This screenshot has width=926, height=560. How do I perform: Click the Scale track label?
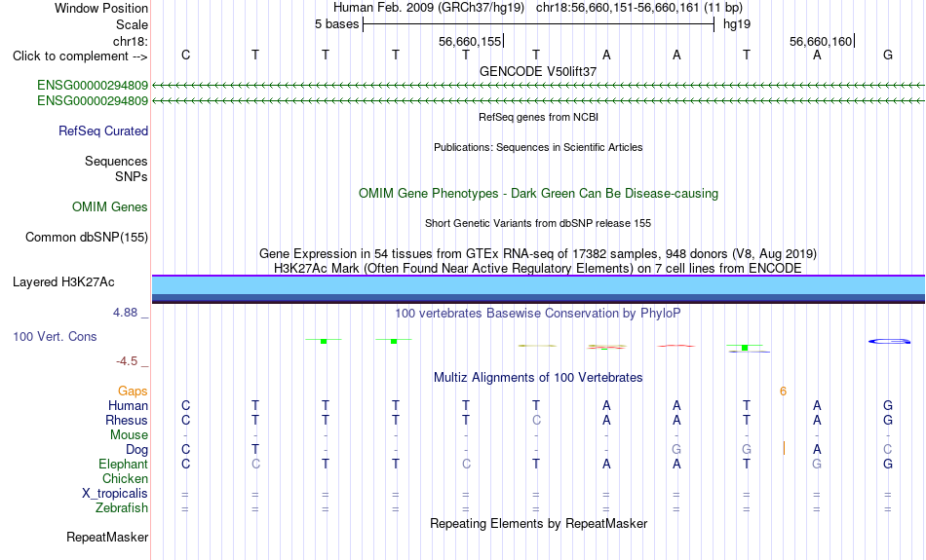[x=132, y=24]
